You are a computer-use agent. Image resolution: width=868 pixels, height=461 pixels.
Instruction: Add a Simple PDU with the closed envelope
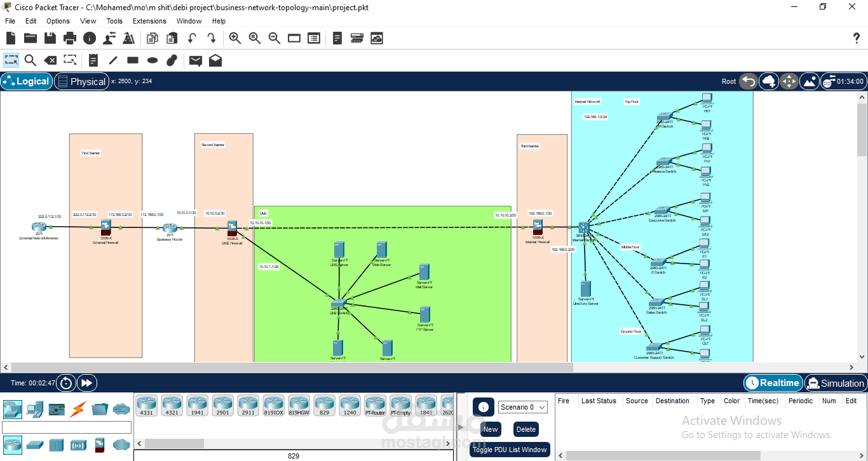196,60
